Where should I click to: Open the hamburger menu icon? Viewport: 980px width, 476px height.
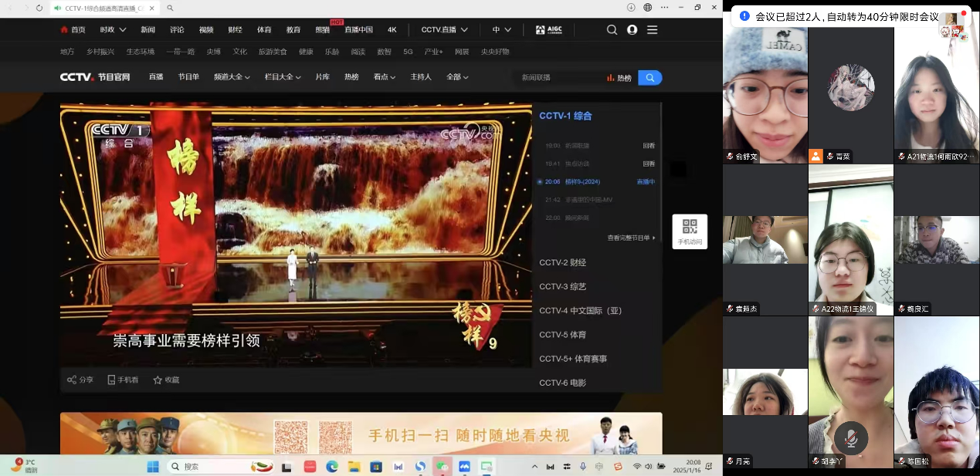coord(653,30)
